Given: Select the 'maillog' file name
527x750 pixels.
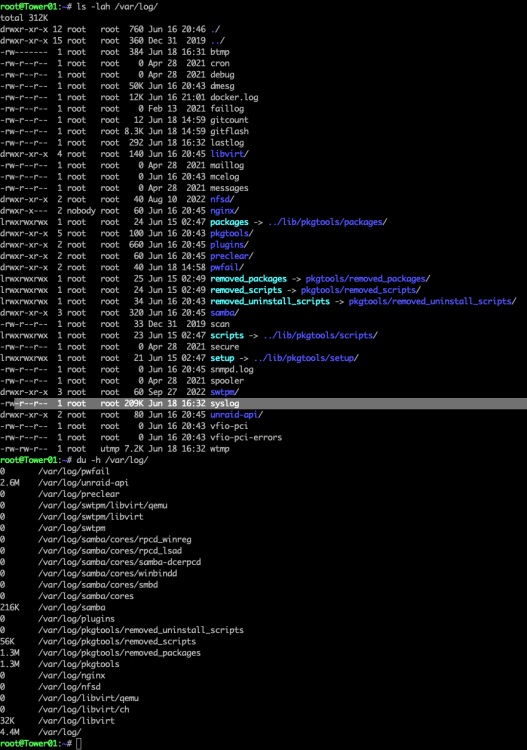Looking at the screenshot, I should tap(227, 165).
